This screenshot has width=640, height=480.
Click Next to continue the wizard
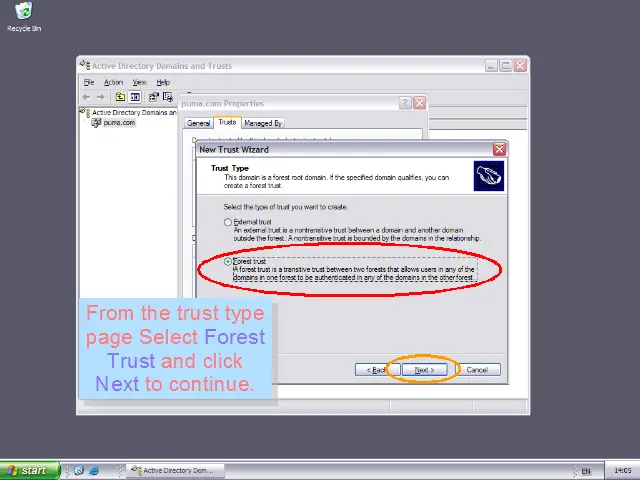424,370
